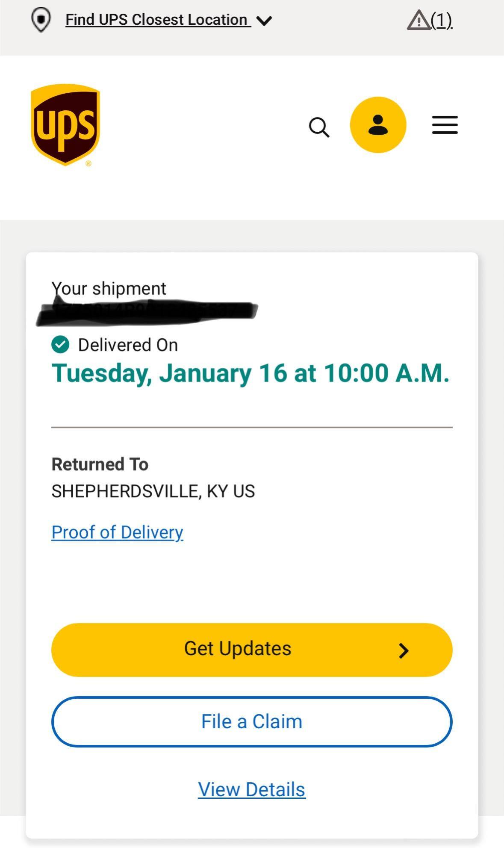Open the search magnifier icon

click(x=319, y=127)
